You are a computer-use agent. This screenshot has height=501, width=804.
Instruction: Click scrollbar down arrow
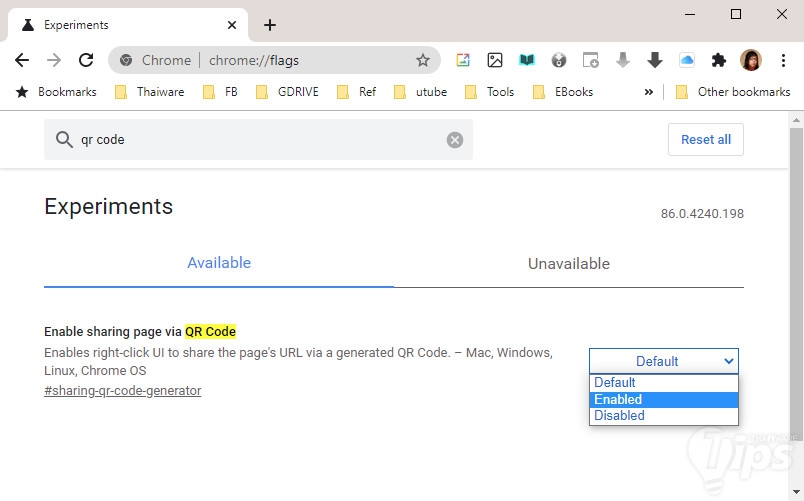(796, 492)
